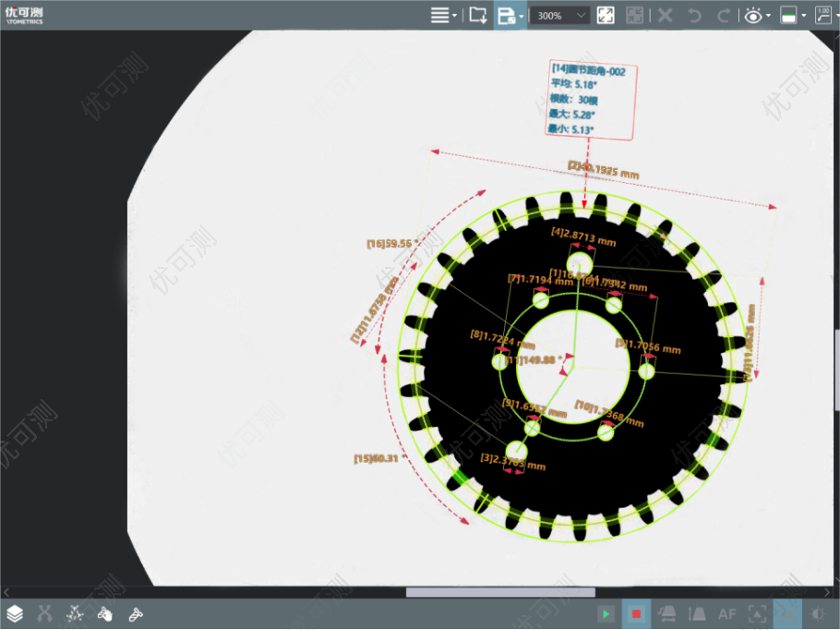Select the probe pen tool icon
This screenshot has height=630, width=840.
click(136, 613)
